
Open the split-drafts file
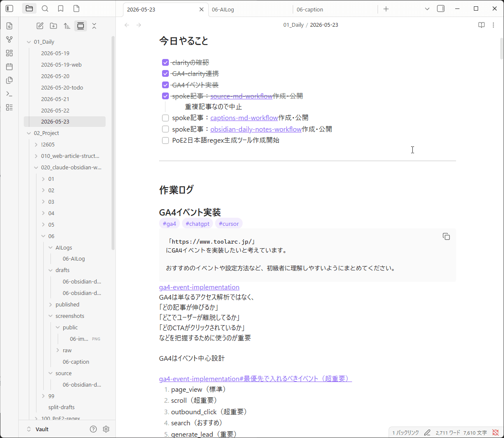point(62,407)
